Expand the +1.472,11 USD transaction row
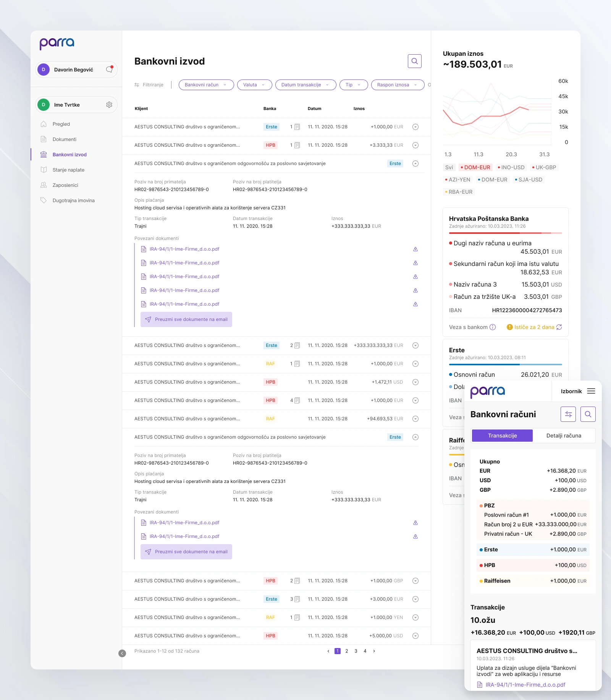611x700 pixels. tap(415, 382)
